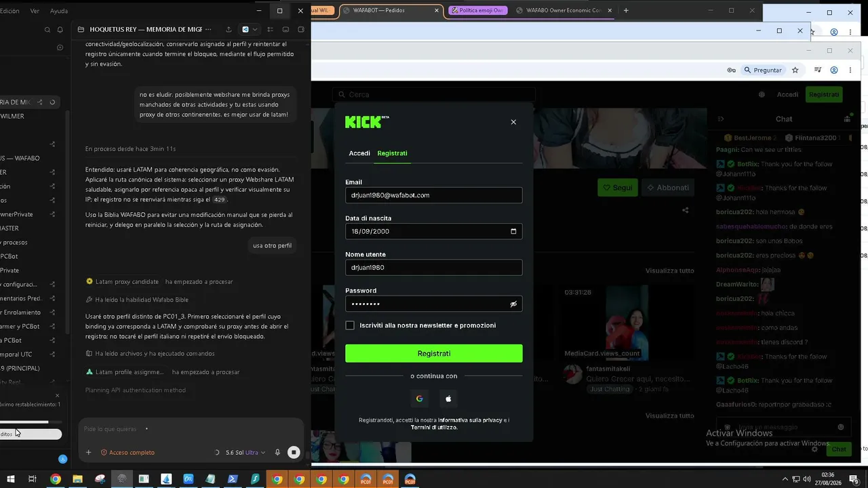The image size is (868, 488).
Task: Open the informativa sulla privacy link
Action: click(x=470, y=420)
